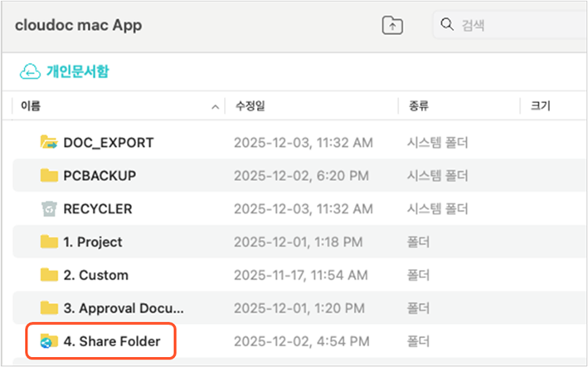This screenshot has width=588, height=367.
Task: Click the RECYCLER trash bin icon
Action: (x=49, y=208)
